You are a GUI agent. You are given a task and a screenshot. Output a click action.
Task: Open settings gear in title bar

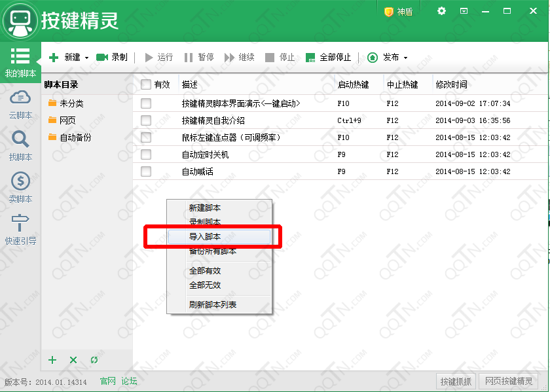coord(441,11)
